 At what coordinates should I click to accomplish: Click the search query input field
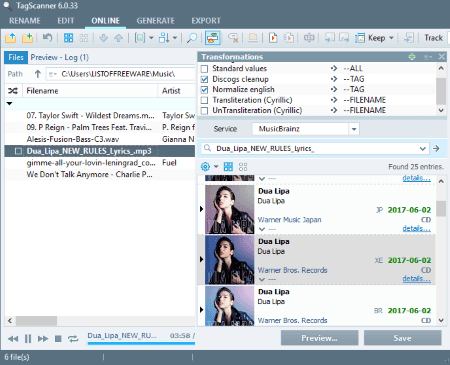315,149
